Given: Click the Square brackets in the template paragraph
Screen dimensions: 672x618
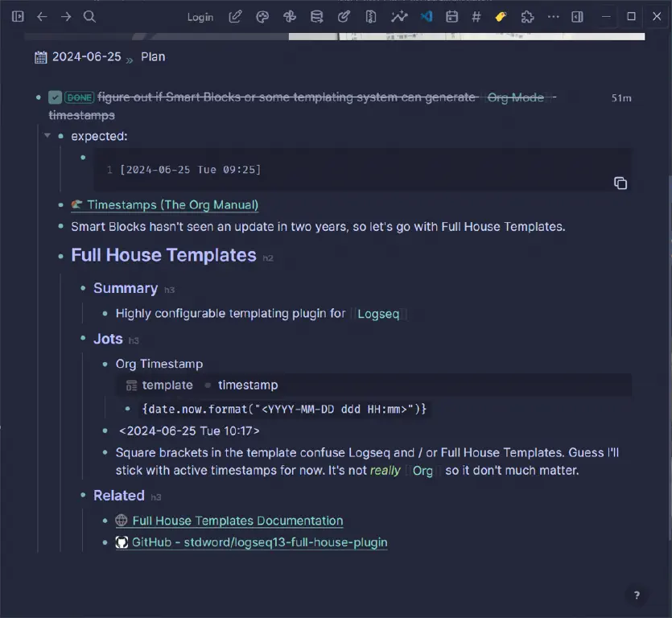Looking at the screenshot, I should point(367,462).
